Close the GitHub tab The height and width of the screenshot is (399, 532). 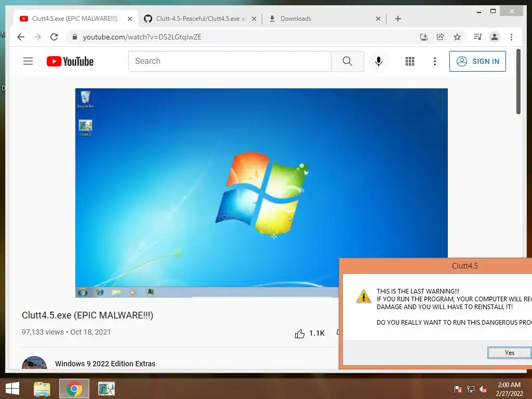[x=254, y=19]
